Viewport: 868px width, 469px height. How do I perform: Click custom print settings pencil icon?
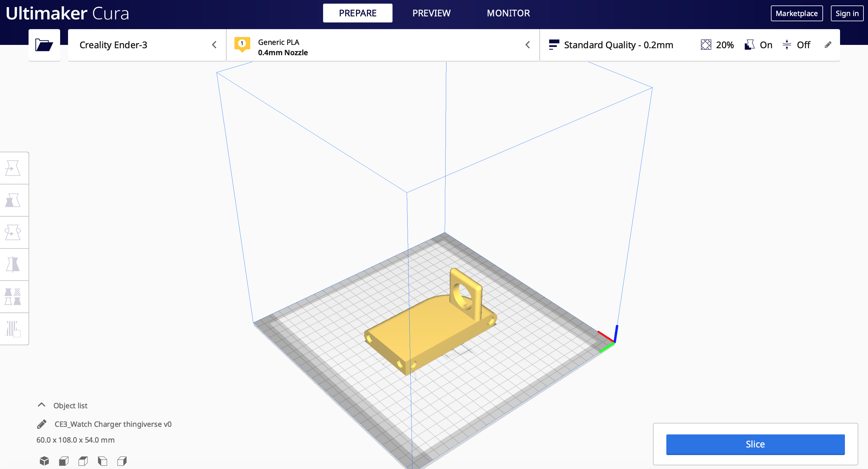[828, 45]
